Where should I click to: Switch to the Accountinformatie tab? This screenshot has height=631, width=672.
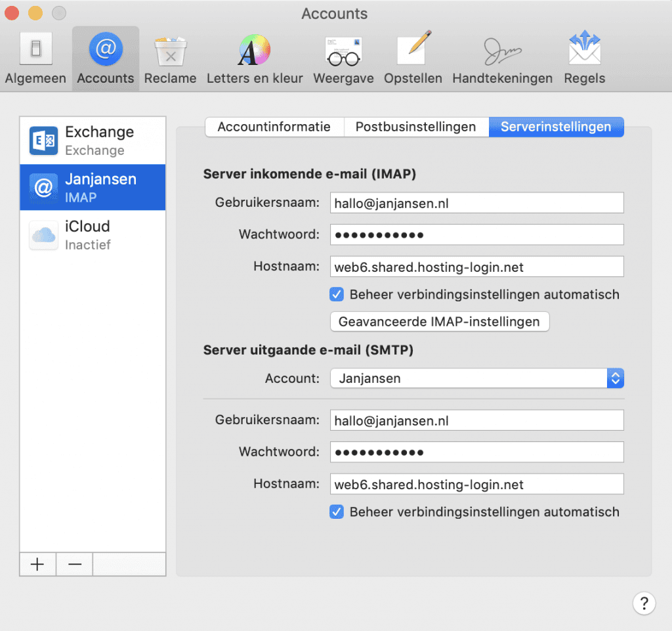click(274, 127)
